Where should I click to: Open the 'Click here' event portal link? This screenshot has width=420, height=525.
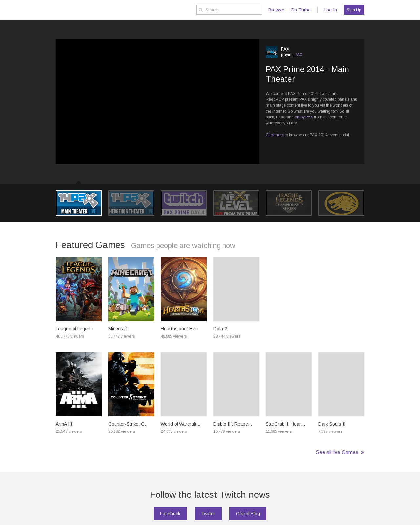[x=275, y=135]
